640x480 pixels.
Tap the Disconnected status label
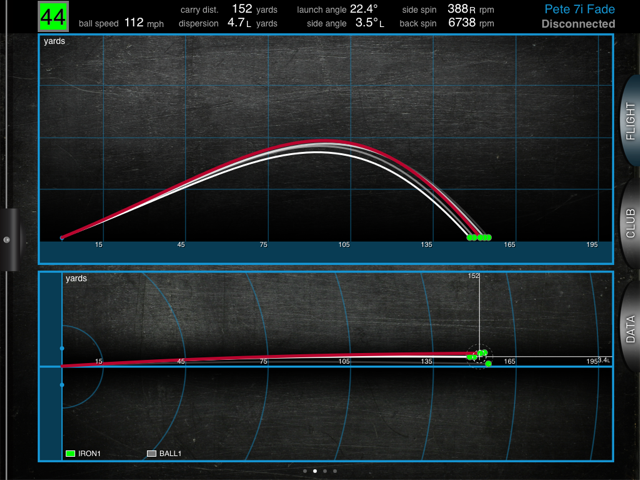point(578,24)
